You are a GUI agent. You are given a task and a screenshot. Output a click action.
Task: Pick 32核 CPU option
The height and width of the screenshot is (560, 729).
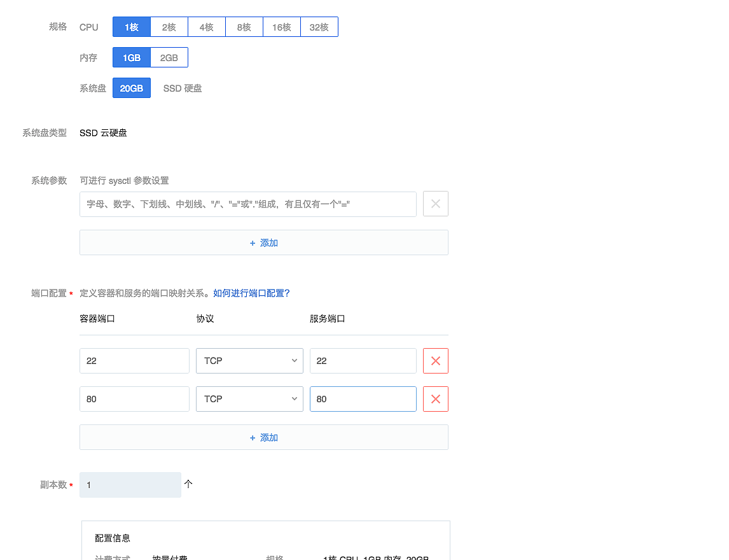tap(319, 27)
